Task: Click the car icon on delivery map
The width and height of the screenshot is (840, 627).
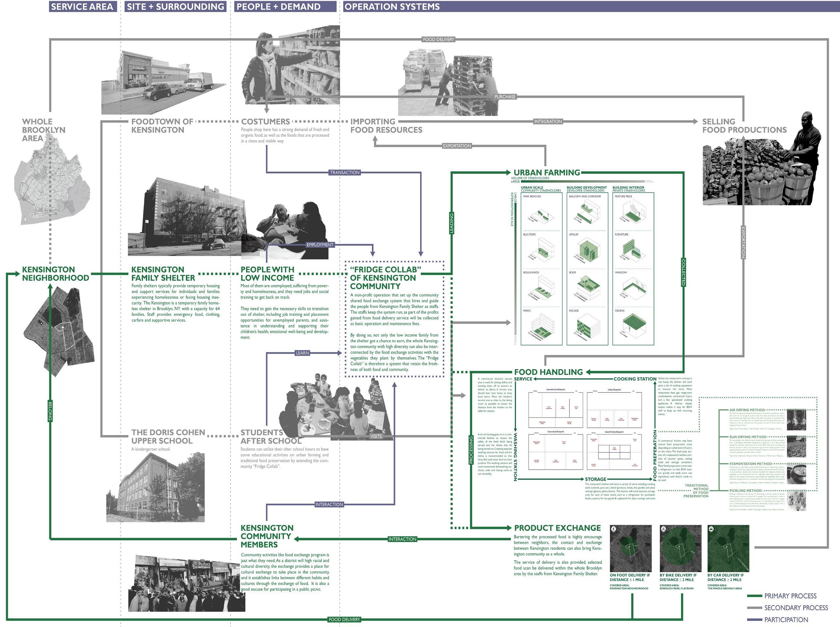Action: (711, 529)
